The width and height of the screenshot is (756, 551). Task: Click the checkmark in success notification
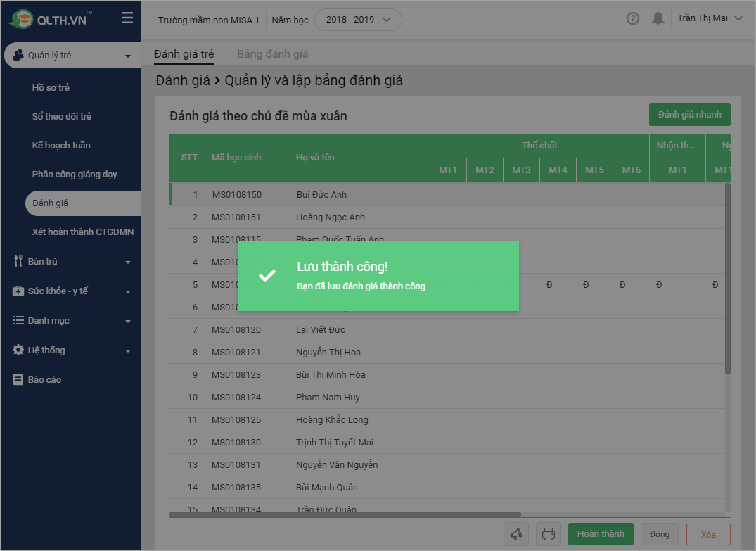click(x=267, y=276)
